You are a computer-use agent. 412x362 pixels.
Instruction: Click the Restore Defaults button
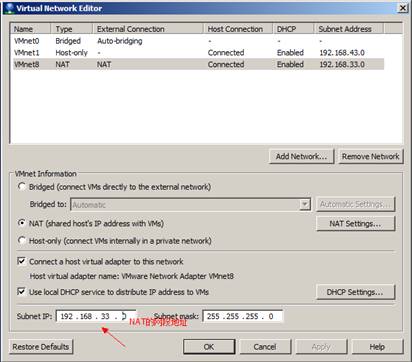tap(41, 347)
